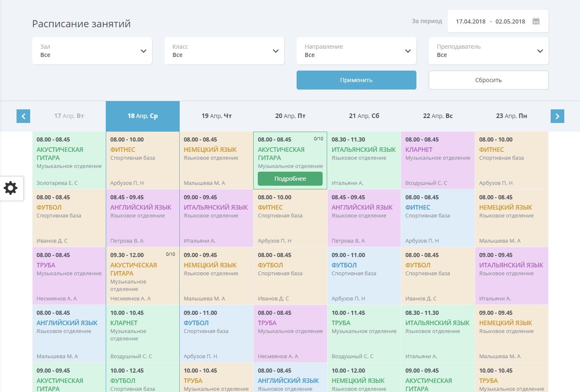This screenshot has height=392, width=580.
Task: Expand the Направление filter dropdown
Action: 357,51
